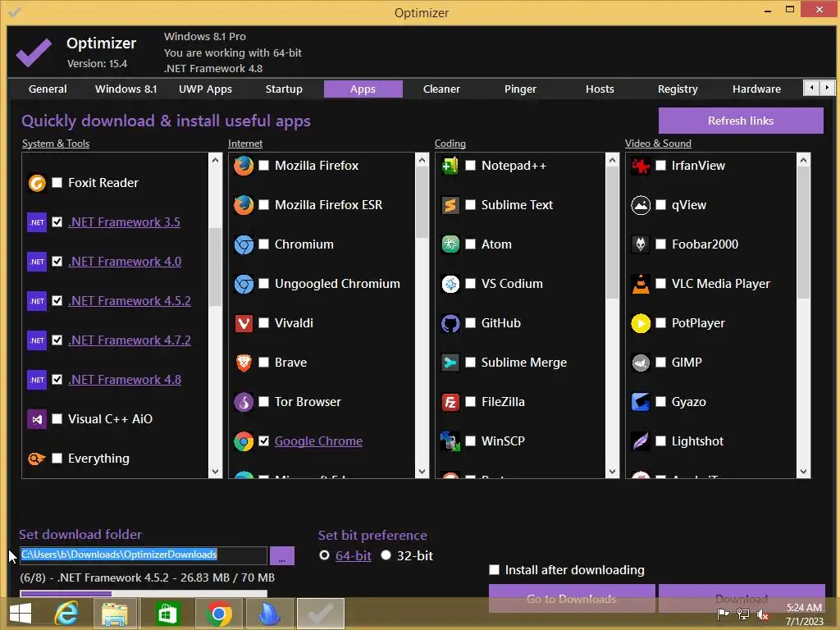Click the Mozilla Firefox ESR icon
This screenshot has height=630, width=840.
(x=244, y=205)
